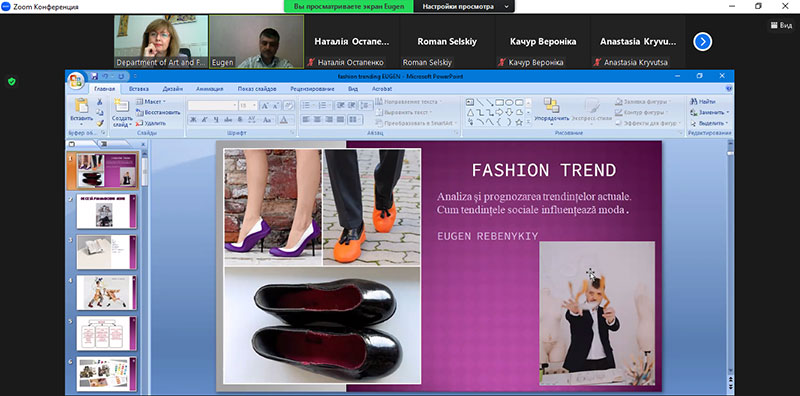Click the Вставить paste clipboard icon
Screen dimensions: 800x396
[x=81, y=105]
